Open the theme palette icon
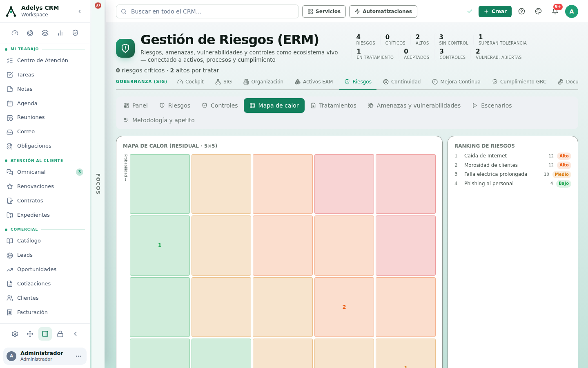Viewport: 588px width, 368px height. [x=538, y=11]
